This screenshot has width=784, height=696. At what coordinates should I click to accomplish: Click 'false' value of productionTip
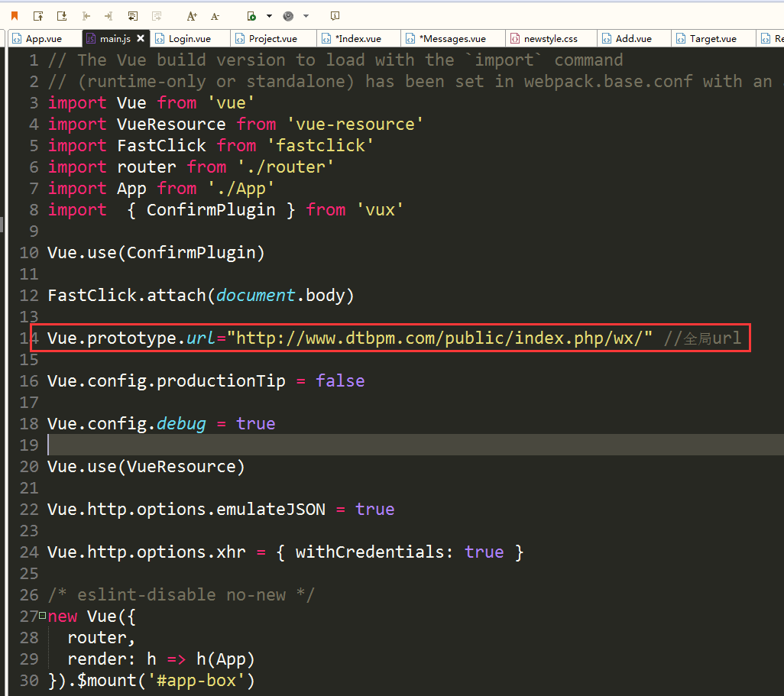pyautogui.click(x=340, y=381)
